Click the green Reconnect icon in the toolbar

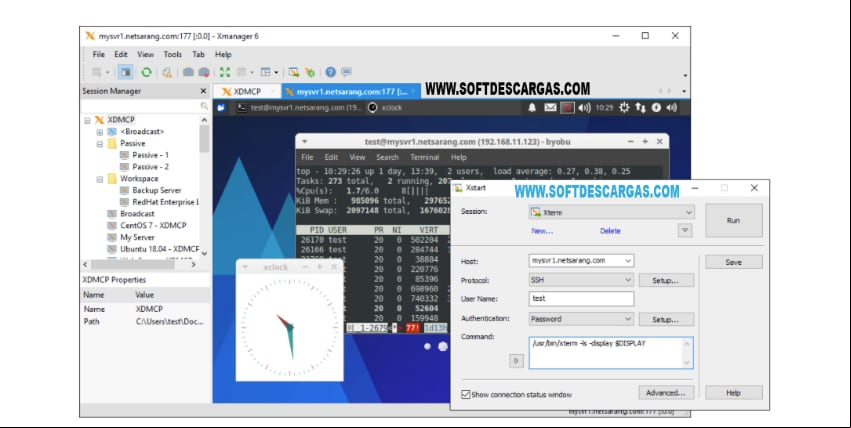[x=146, y=72]
